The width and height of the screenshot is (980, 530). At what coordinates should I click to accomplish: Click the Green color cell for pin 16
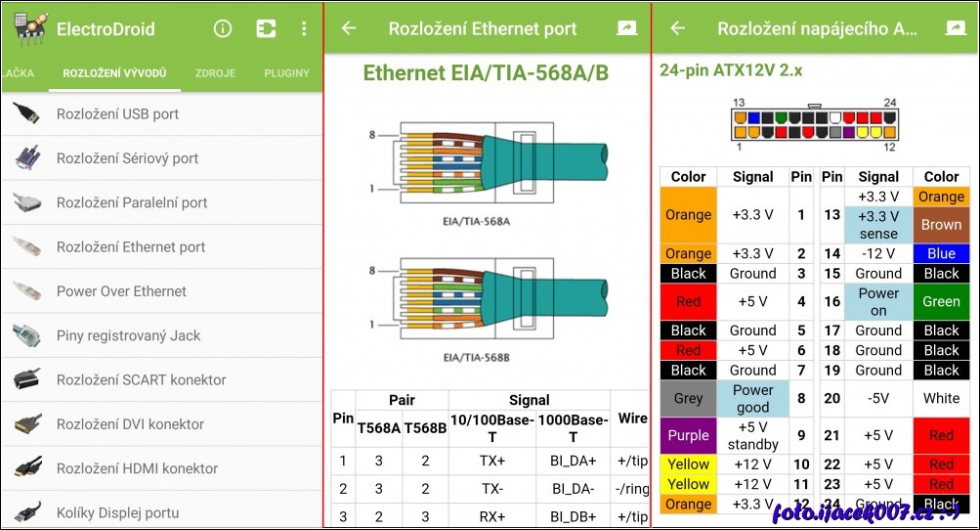pyautogui.click(x=941, y=301)
